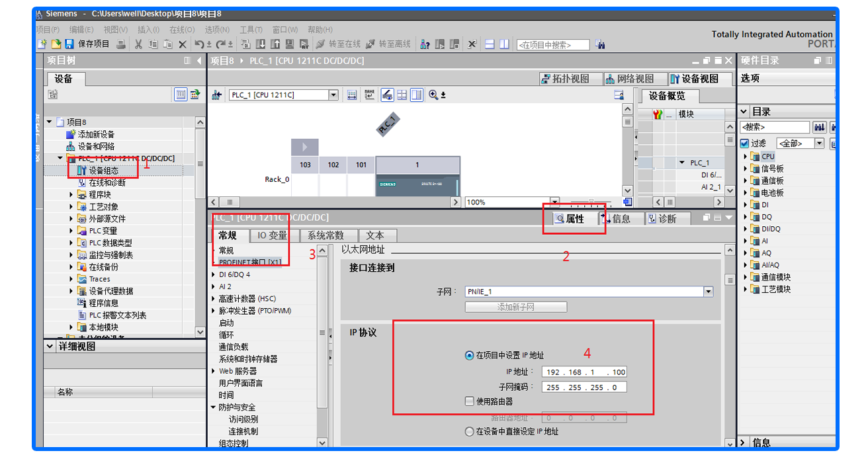Open the 项目(P) menu

[x=48, y=30]
